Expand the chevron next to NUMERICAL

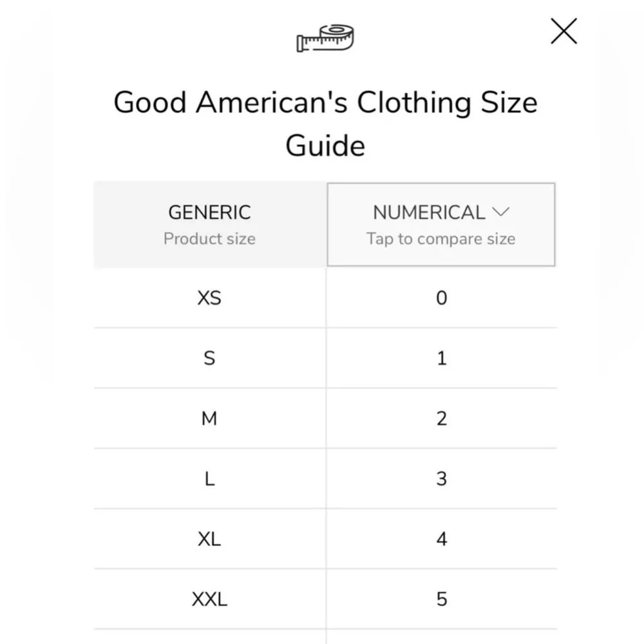(x=502, y=212)
